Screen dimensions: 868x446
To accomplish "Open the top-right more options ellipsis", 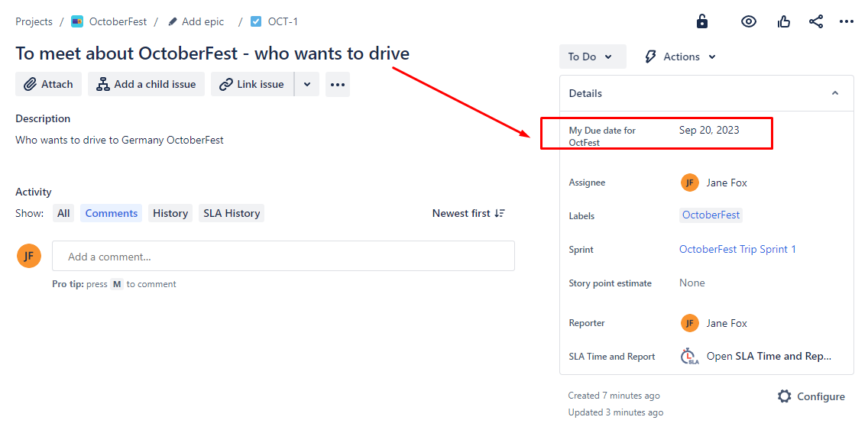I will pos(847,21).
